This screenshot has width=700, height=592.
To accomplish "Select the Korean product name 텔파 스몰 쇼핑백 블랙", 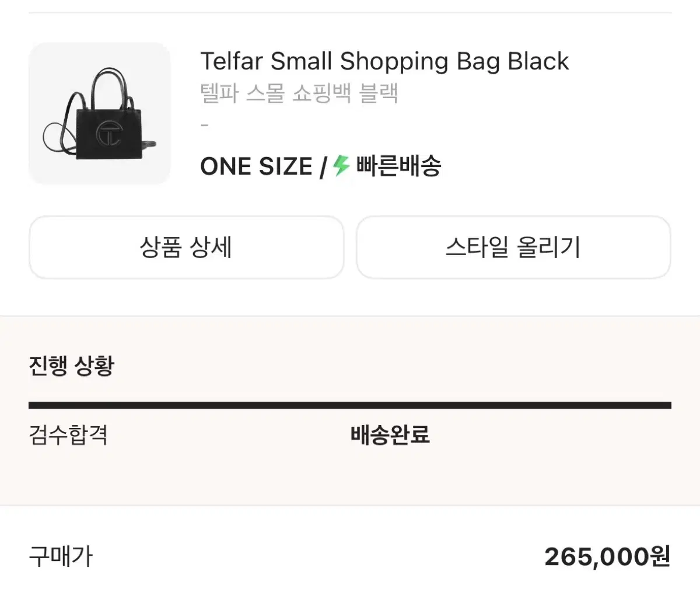I will (299, 93).
